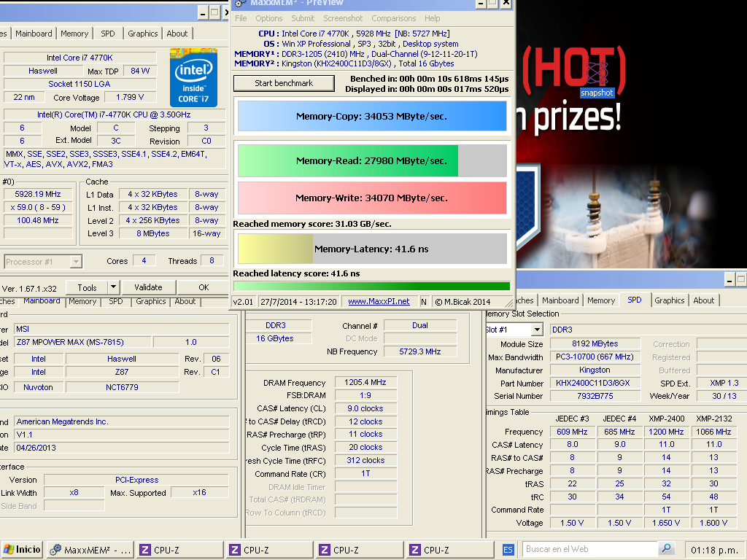The height and width of the screenshot is (560, 747).
Task: Select Memory tab in the MSI mainboard CPU-Z window
Action: pyautogui.click(x=82, y=301)
